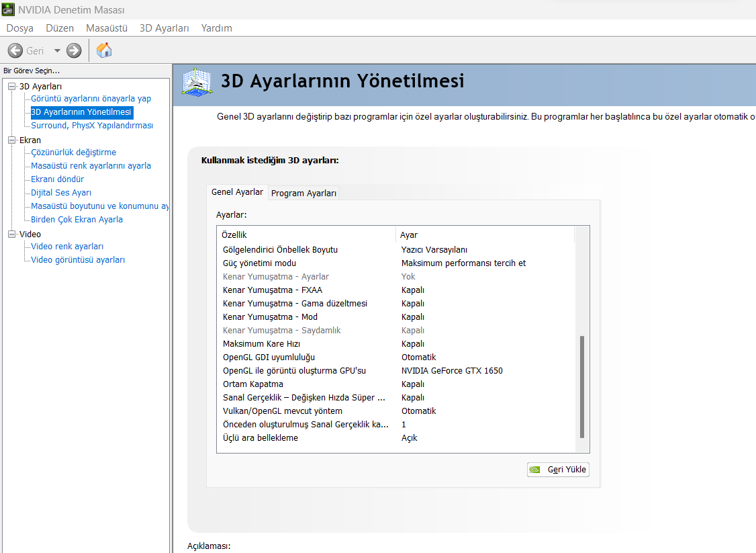Open the 3D Ayarları menu
Image resolution: width=756 pixels, height=553 pixels.
164,28
